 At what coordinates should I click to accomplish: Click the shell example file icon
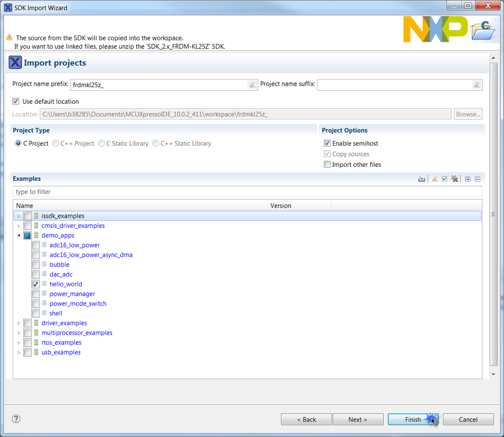(44, 313)
